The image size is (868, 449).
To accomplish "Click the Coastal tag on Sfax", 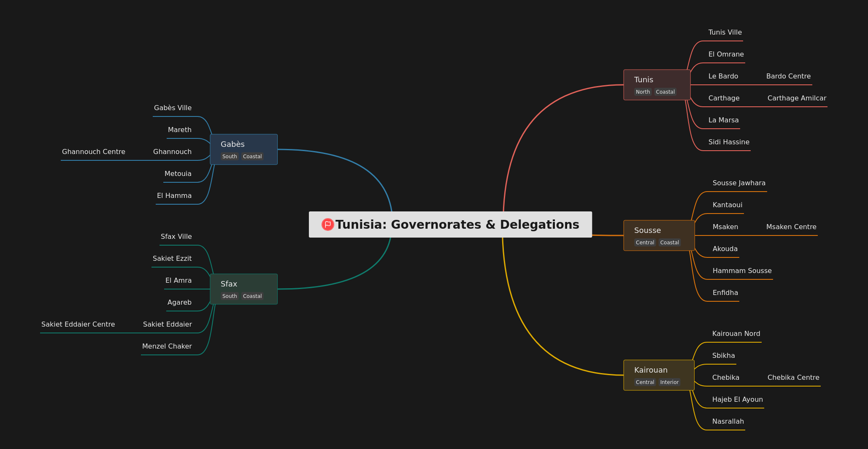I will coord(252,296).
